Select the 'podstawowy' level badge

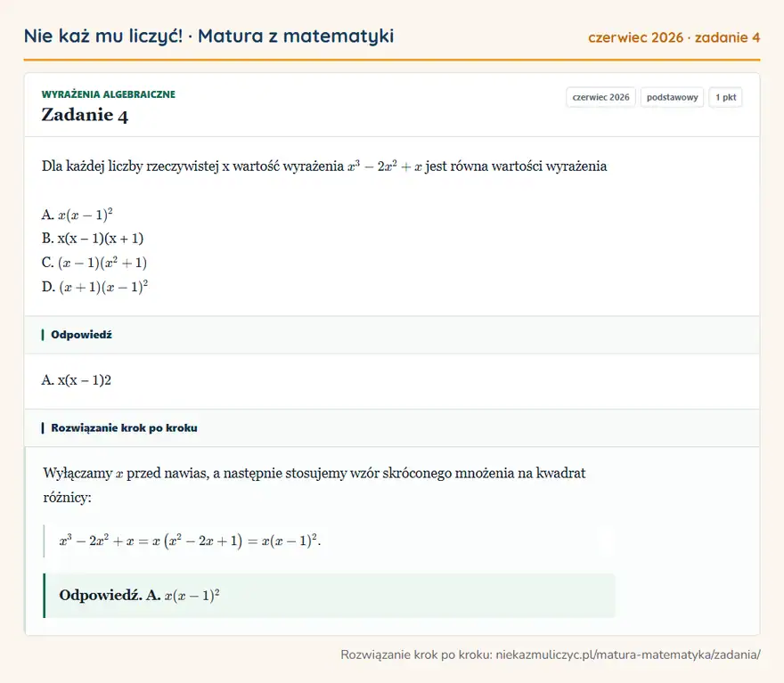pos(672,97)
